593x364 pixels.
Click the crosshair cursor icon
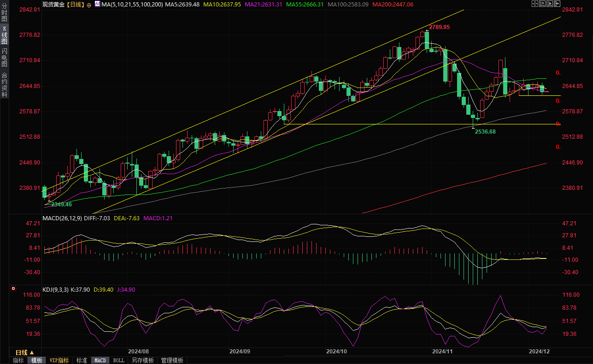coord(535,4)
